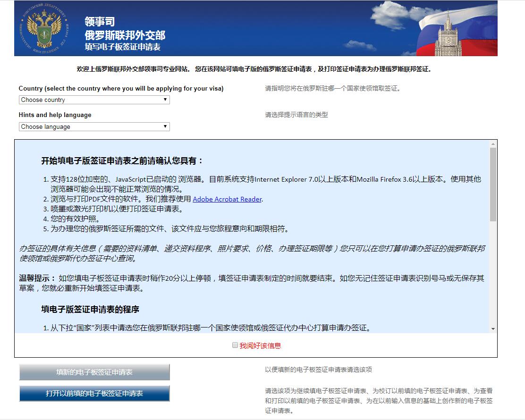This screenshot has height=420, width=525.
Task: Open the Country dropdown
Action: (93, 100)
